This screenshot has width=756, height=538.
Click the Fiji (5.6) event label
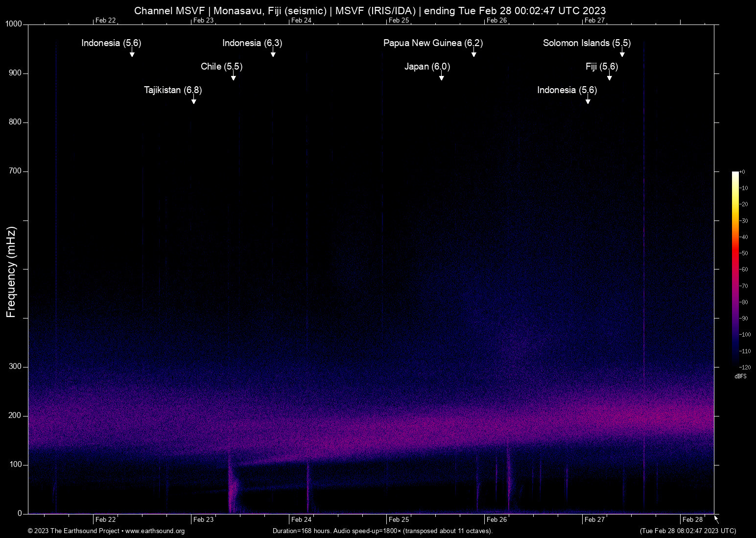tap(602, 67)
